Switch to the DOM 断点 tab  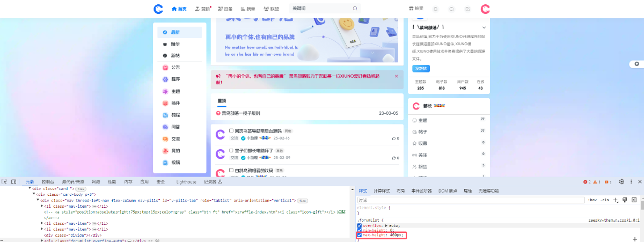tap(447, 190)
